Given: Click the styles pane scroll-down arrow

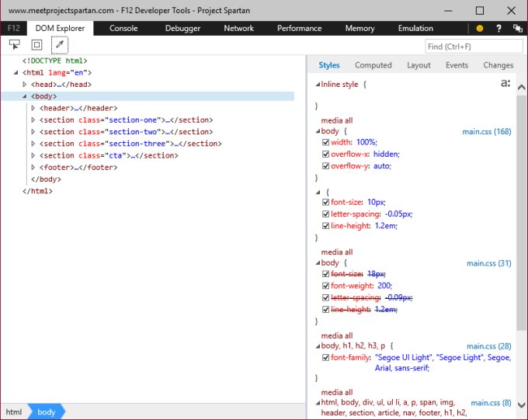Looking at the screenshot, I should 521,404.
